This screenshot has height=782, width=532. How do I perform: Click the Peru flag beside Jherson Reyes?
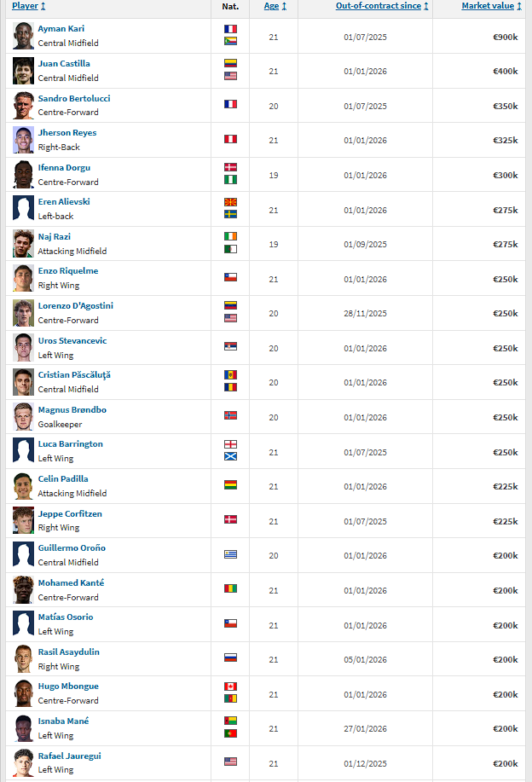(x=230, y=139)
